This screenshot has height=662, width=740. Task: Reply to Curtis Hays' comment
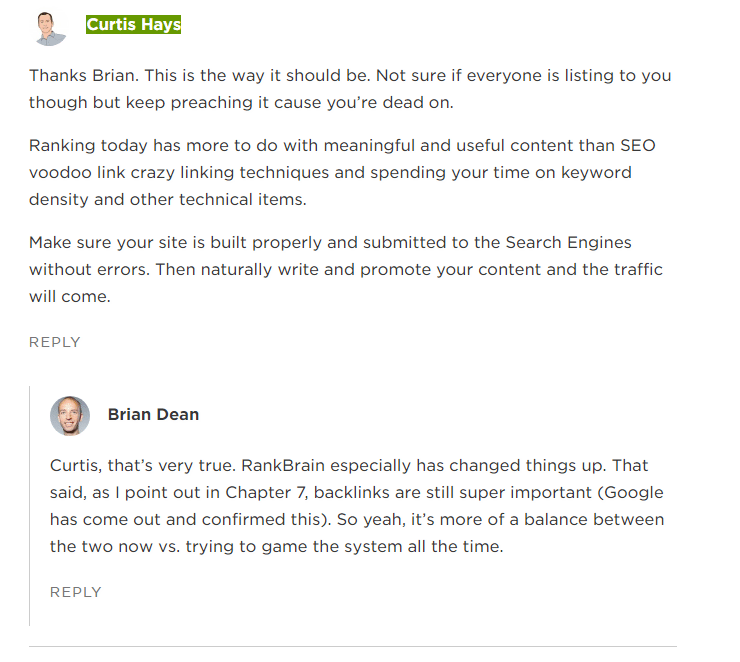click(x=55, y=342)
